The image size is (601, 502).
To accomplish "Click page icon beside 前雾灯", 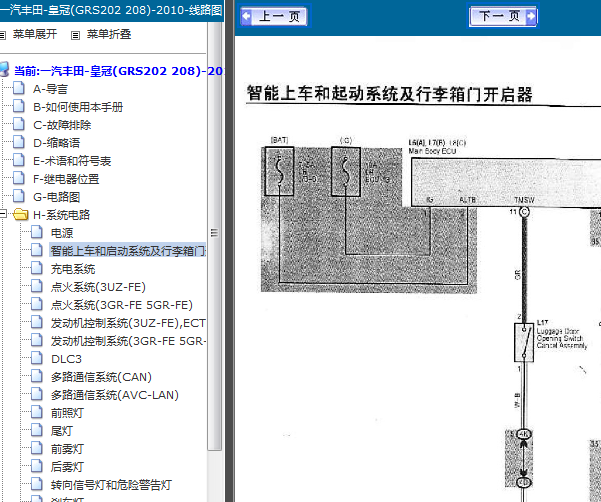I will tap(37, 448).
